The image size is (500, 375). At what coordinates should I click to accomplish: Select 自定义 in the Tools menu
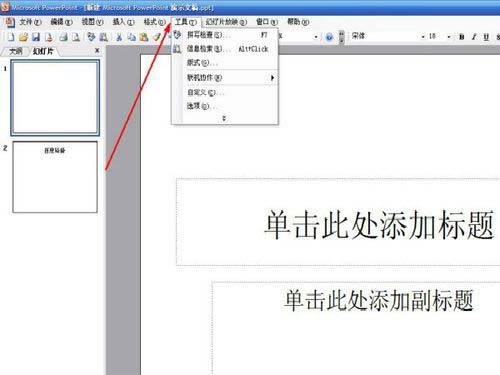pyautogui.click(x=225, y=92)
